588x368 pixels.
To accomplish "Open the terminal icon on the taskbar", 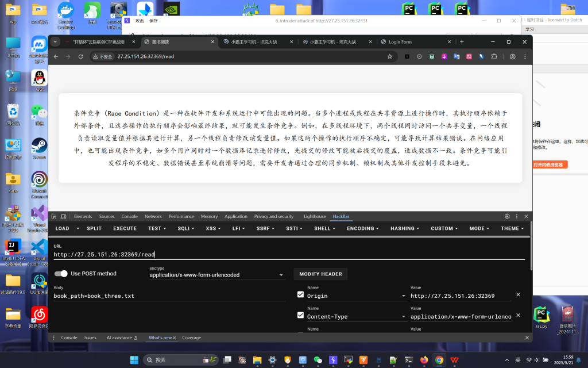I will pyautogui.click(x=409, y=360).
